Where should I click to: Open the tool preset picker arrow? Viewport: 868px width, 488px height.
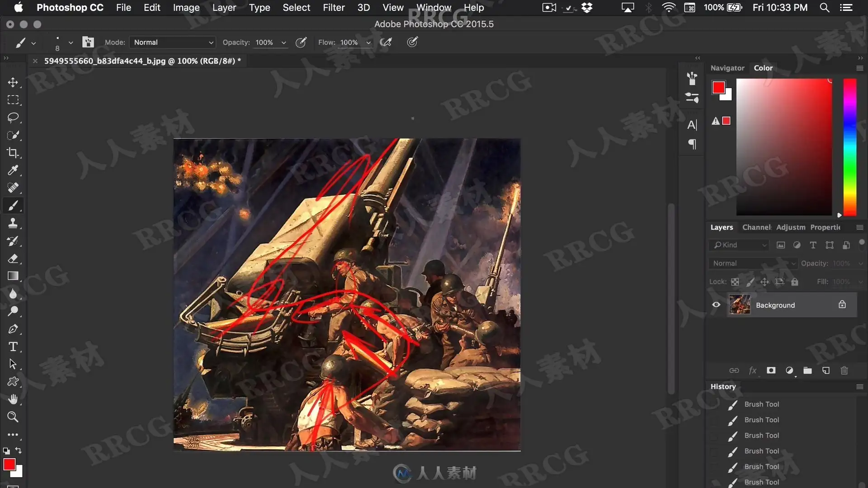tap(33, 43)
